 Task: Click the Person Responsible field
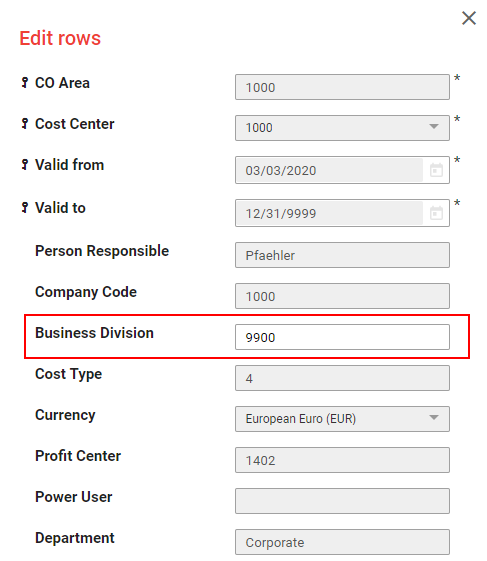[342, 255]
